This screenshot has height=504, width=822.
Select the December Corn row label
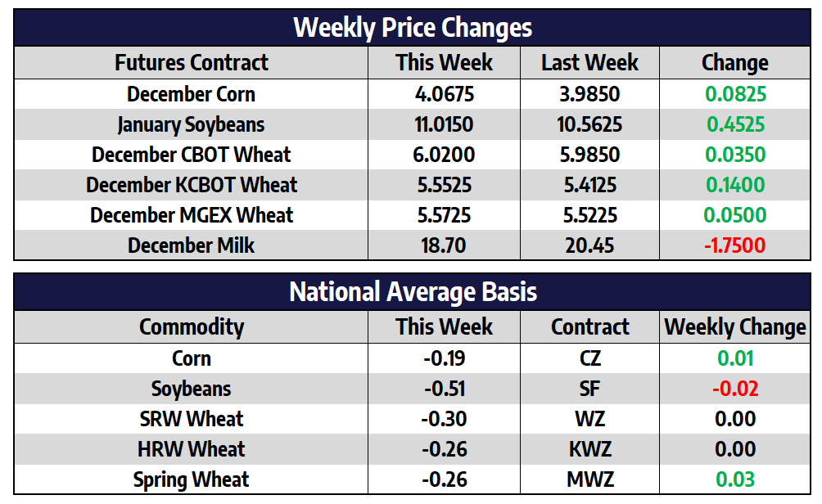191,94
